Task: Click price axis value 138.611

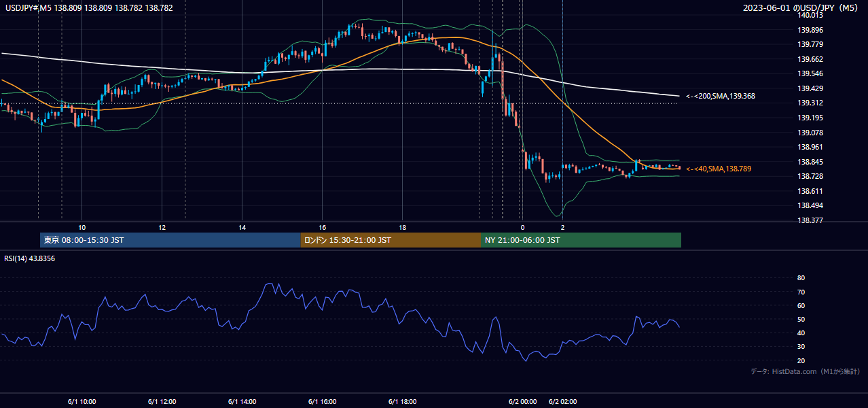Action: click(x=812, y=191)
